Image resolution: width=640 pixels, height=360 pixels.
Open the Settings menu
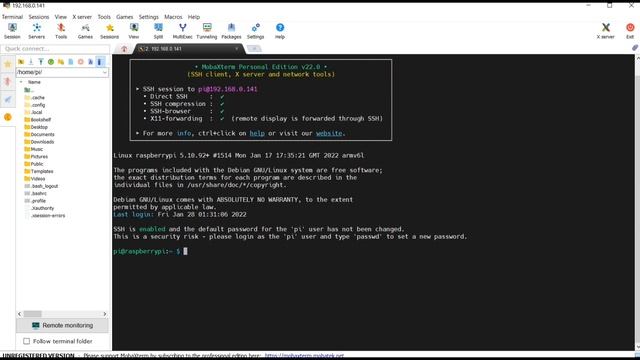click(x=149, y=17)
